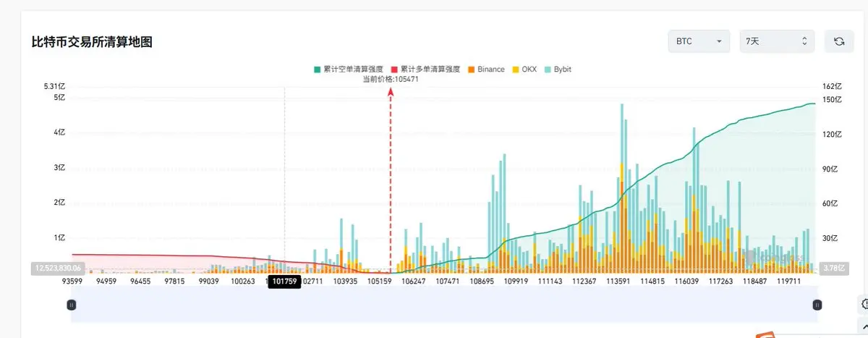
Task: Click the 116039 x-axis label
Action: (x=687, y=282)
